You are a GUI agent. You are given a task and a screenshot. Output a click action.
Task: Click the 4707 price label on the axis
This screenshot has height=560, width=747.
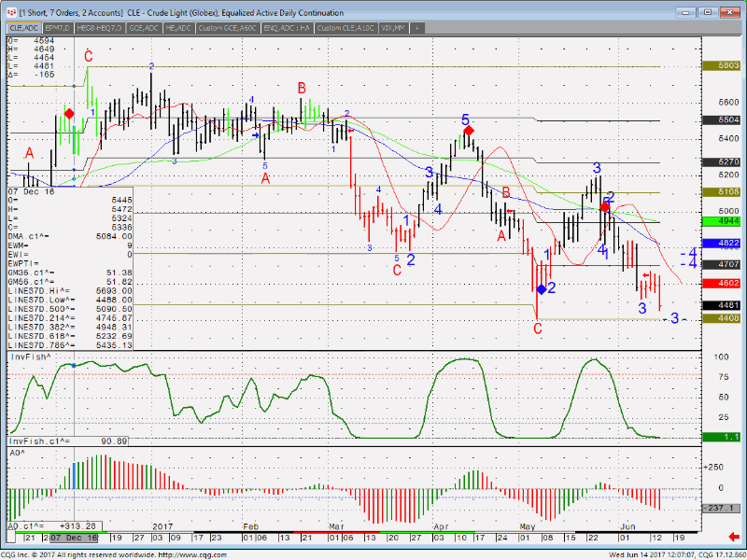coord(722,264)
